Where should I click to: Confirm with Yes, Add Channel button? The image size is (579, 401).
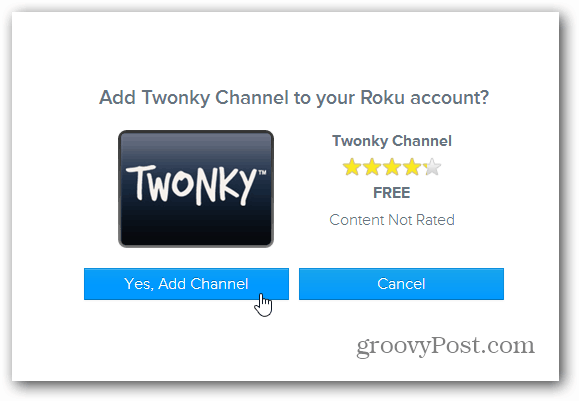coord(186,284)
